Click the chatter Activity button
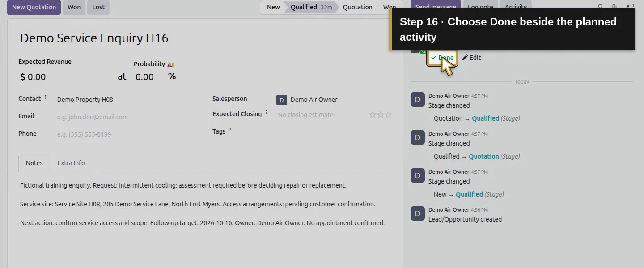Image resolution: width=644 pixels, height=268 pixels. pyautogui.click(x=516, y=7)
